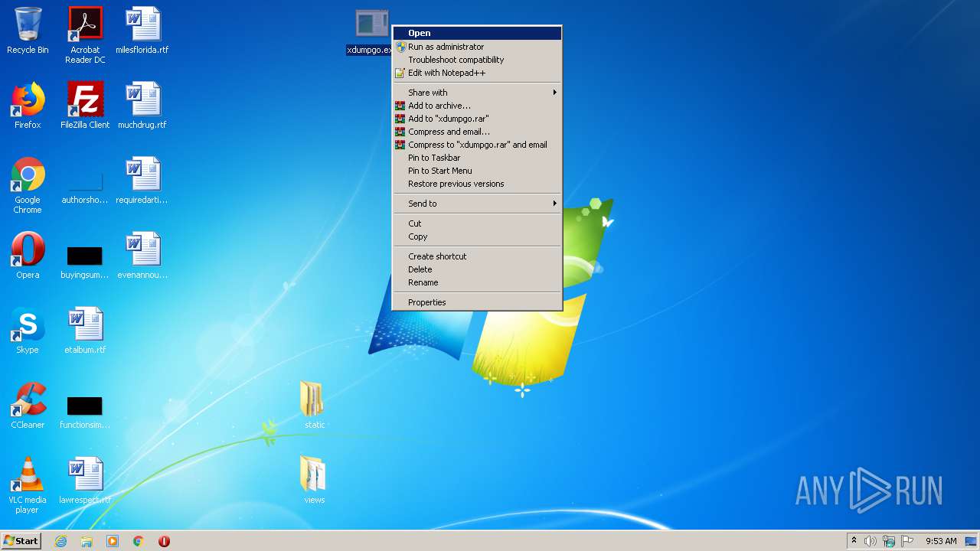The width and height of the screenshot is (980, 551).
Task: Select etalbum.rtf document icon
Action: [x=85, y=324]
